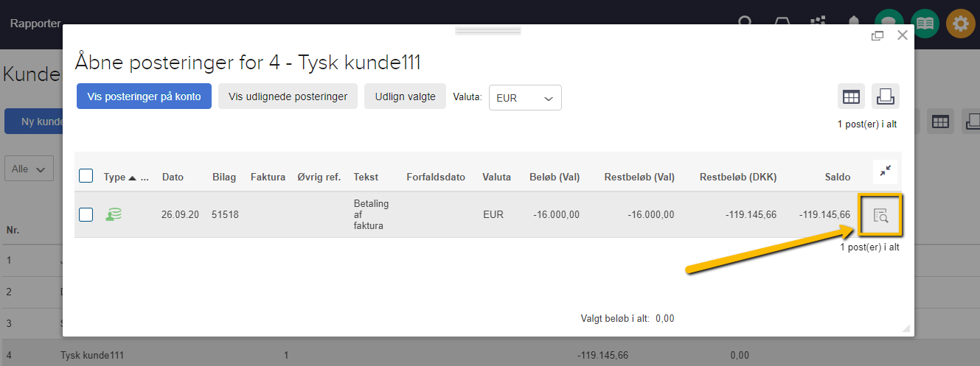Click the green payment type icon

[x=113, y=214]
